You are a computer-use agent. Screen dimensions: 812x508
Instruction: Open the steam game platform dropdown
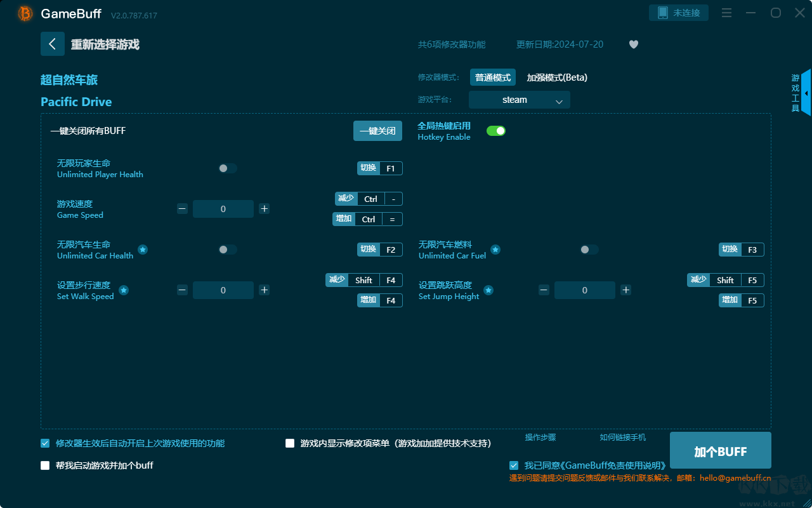pyautogui.click(x=520, y=100)
